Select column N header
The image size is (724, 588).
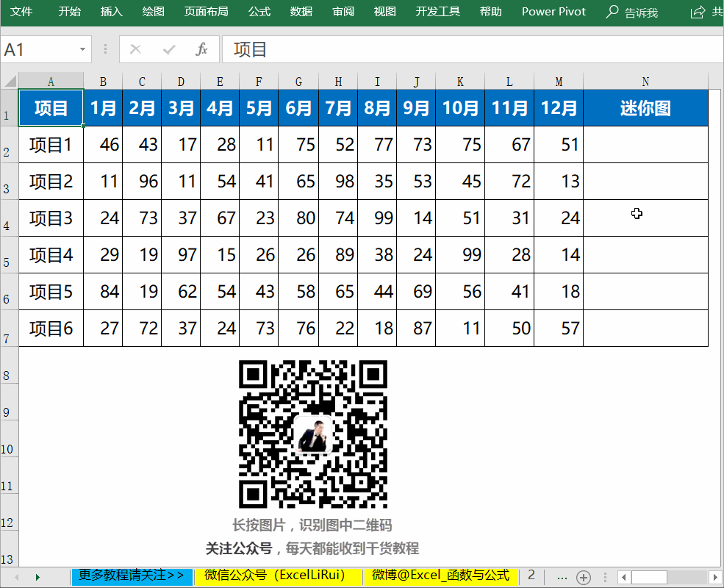tap(645, 82)
